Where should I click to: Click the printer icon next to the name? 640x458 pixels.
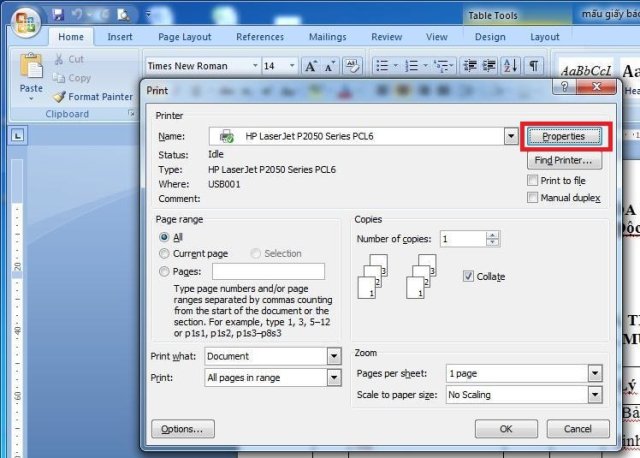pos(227,136)
